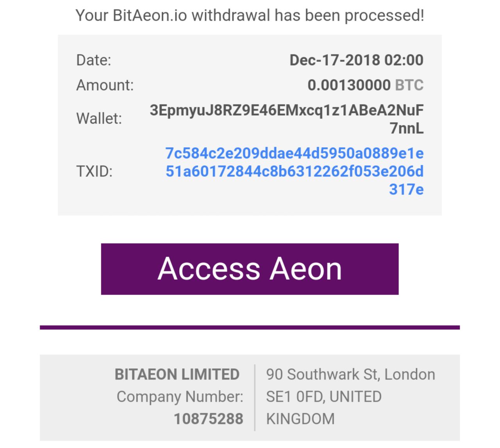Click the Access Aeon button

point(250,269)
